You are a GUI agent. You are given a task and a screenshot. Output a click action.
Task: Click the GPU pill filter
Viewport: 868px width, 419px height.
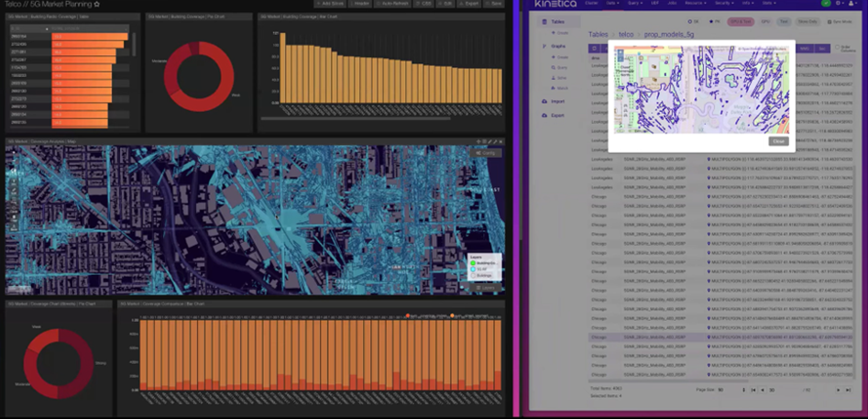[765, 22]
